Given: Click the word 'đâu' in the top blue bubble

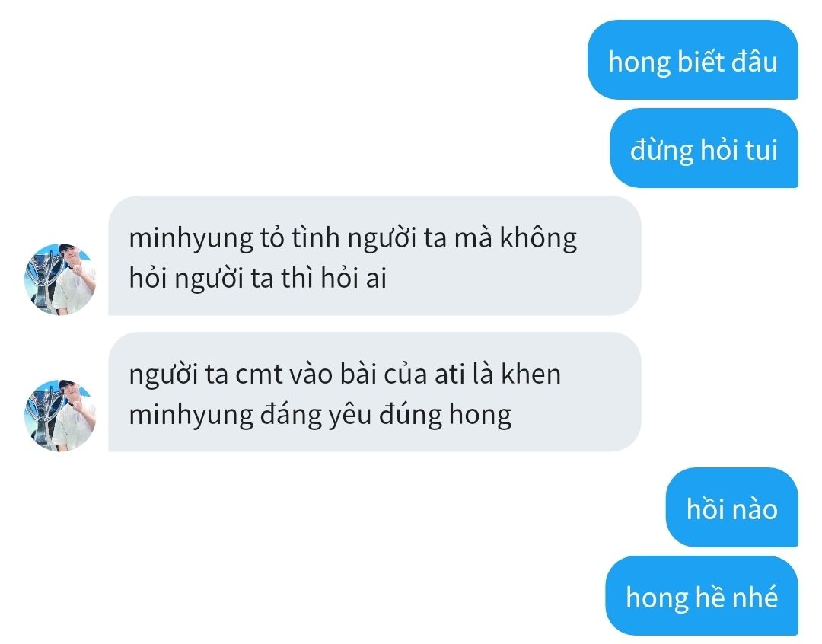Looking at the screenshot, I should (x=754, y=61).
